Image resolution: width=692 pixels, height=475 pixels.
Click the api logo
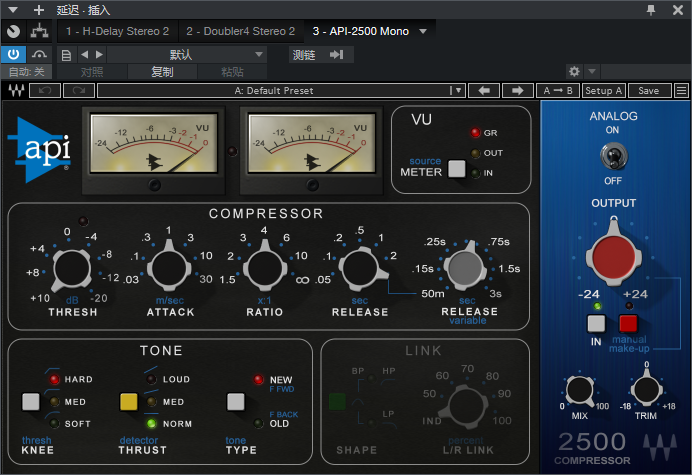pos(40,149)
